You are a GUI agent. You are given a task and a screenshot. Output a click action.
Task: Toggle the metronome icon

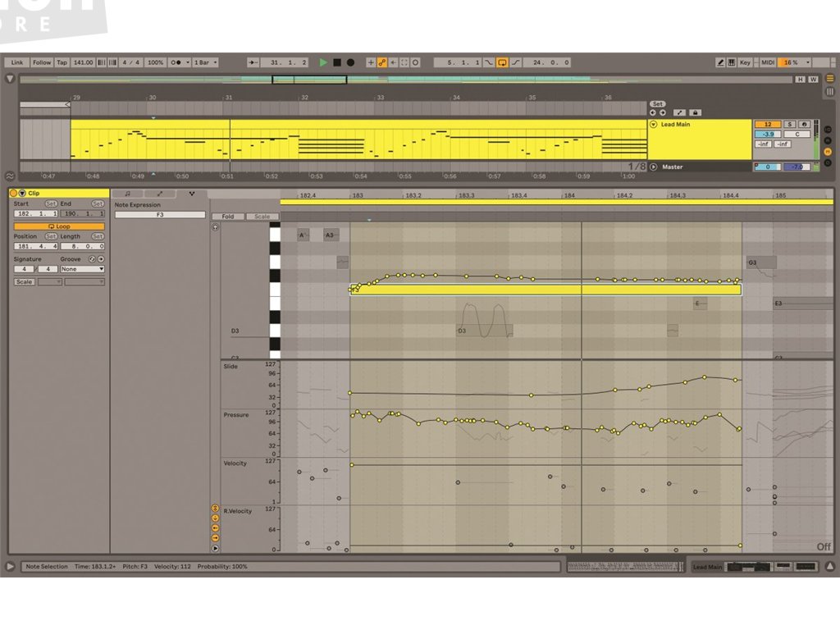coord(176,62)
